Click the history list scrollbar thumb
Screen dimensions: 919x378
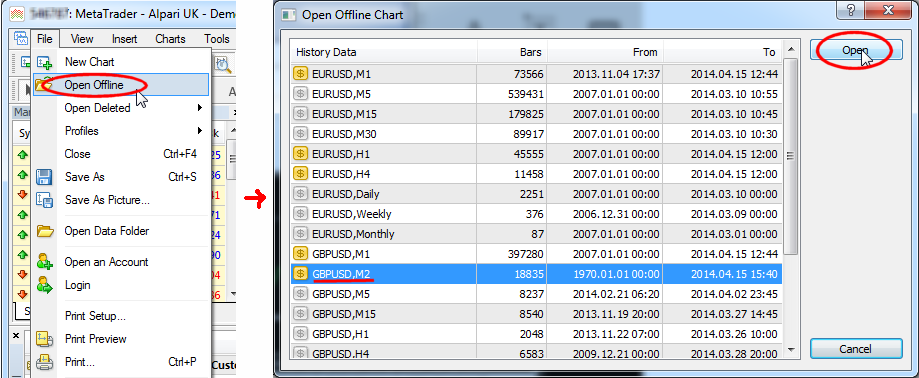click(791, 156)
